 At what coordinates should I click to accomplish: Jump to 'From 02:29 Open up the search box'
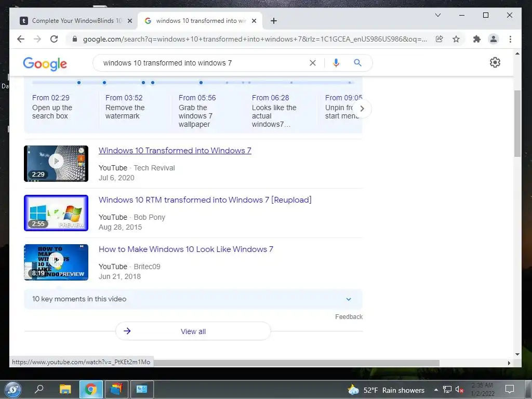(52, 107)
